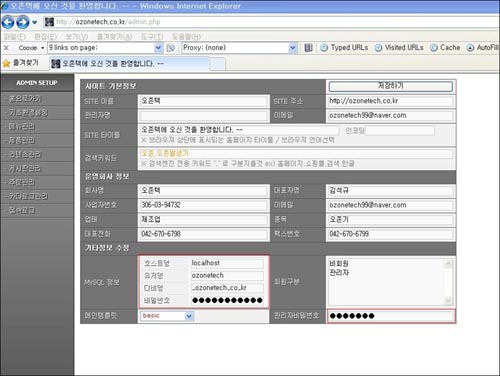Click the 사업자번호 field 306-03-94732
500x376 pixels.
click(203, 205)
